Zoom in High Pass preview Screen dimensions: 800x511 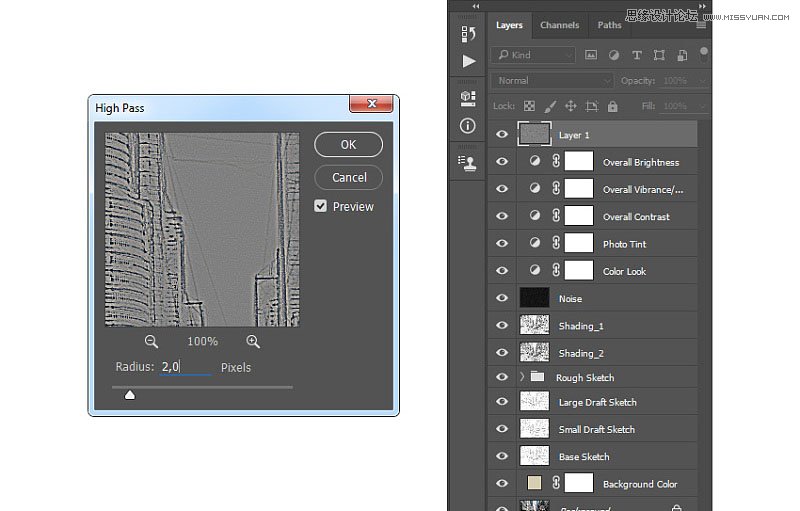tap(253, 341)
